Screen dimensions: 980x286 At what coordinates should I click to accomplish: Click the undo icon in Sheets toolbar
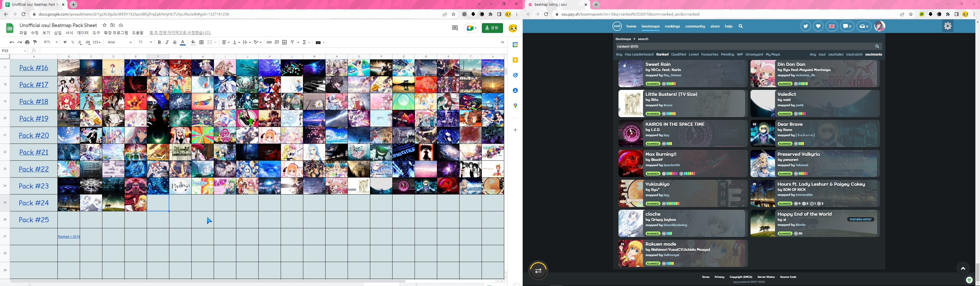click(12, 42)
